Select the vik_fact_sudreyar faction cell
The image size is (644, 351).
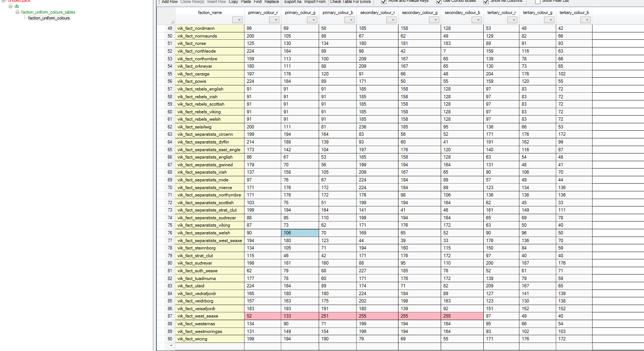coord(210,263)
